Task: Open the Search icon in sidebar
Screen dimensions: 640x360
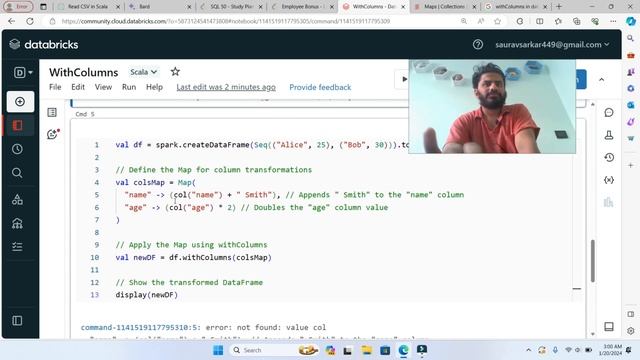Action: click(x=17, y=173)
